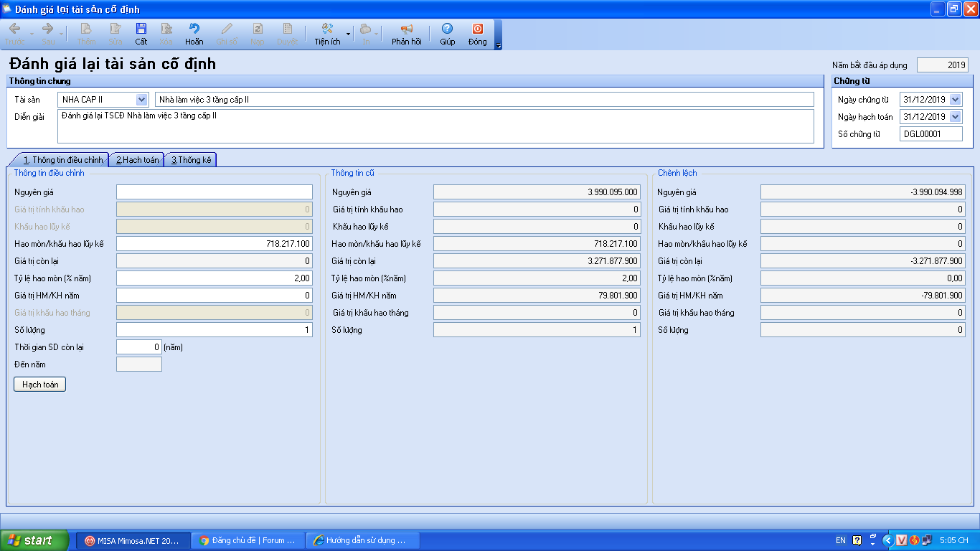Click the Đóng (close) toolbar icon
The image size is (980, 551).
click(x=477, y=34)
